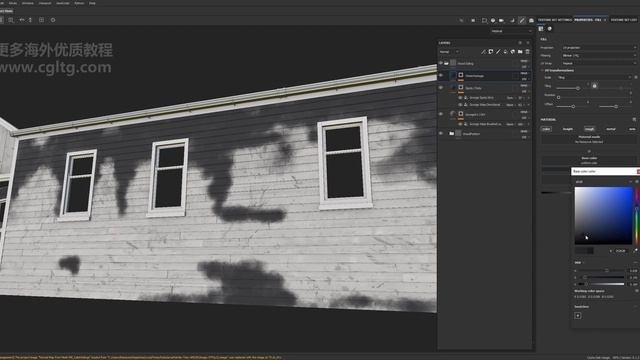640x360 pixels.
Task: Click the camera icon in viewport toolbar
Action: click(x=502, y=20)
